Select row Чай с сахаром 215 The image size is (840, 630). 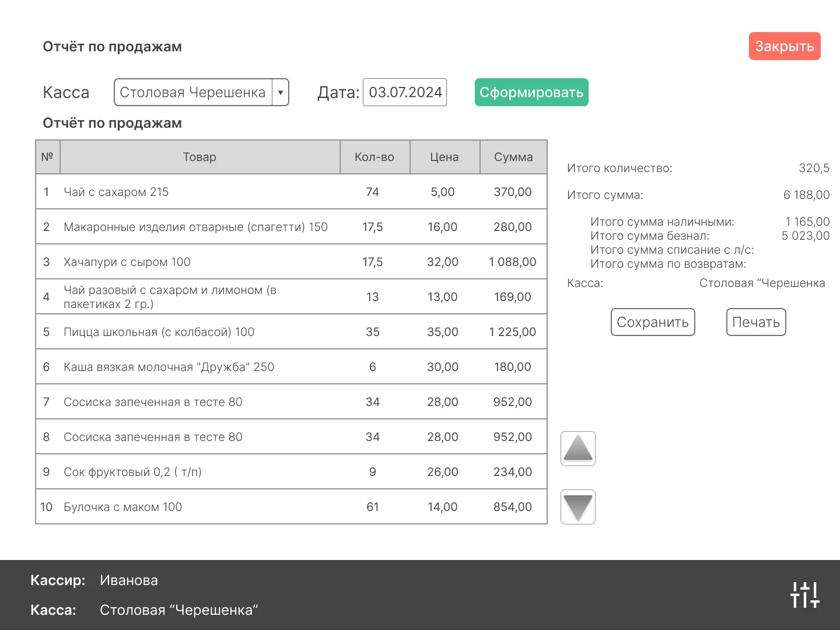(291, 192)
